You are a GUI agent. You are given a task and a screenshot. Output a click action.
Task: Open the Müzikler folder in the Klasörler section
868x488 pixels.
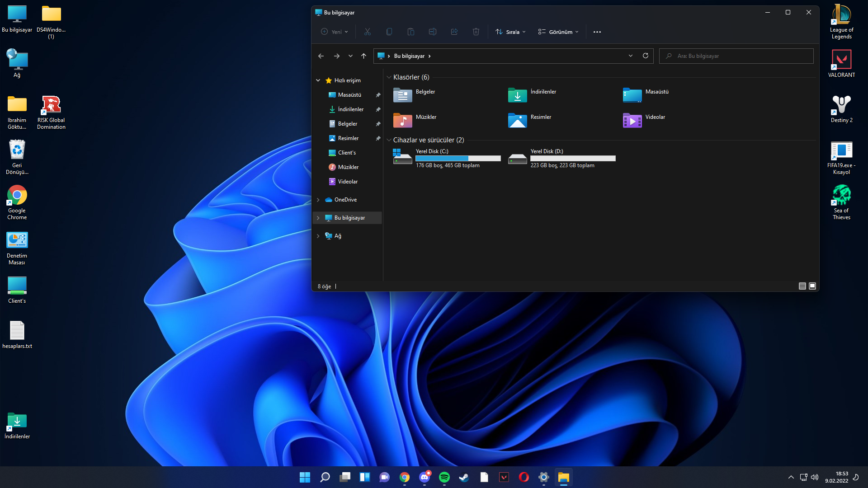(415, 120)
